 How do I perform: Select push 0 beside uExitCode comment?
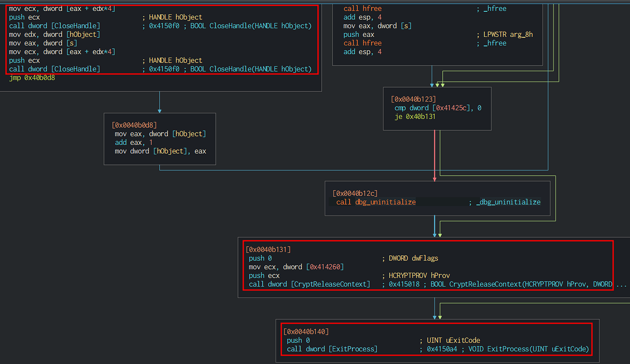point(298,341)
